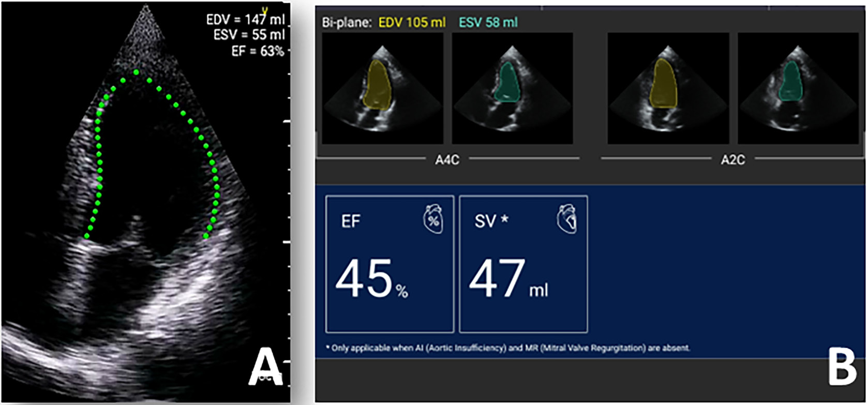This screenshot has height=405, width=868.
Task: Open the A2C teal end-systolic thumbnail
Action: (x=798, y=88)
